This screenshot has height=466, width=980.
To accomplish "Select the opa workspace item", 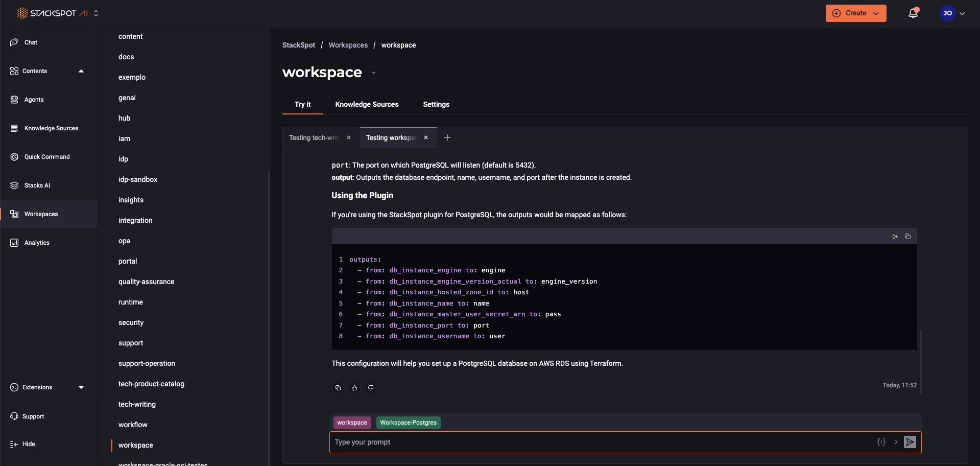I will pyautogui.click(x=124, y=241).
